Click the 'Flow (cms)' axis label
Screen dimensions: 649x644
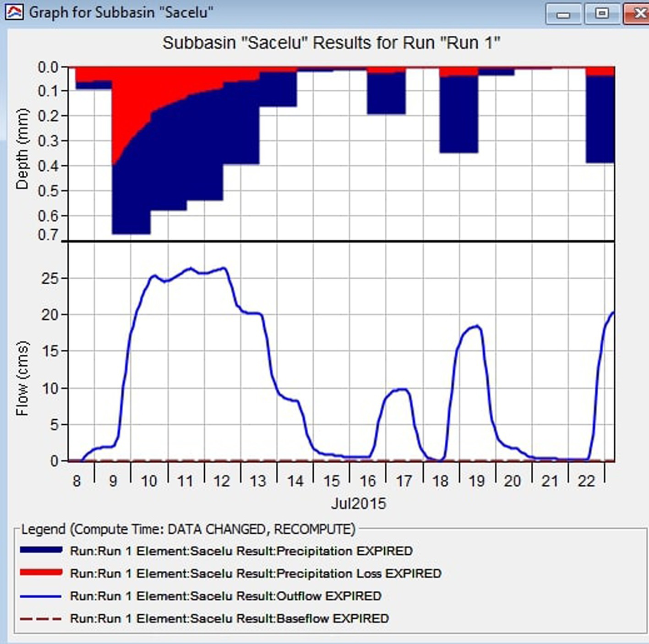pos(22,378)
